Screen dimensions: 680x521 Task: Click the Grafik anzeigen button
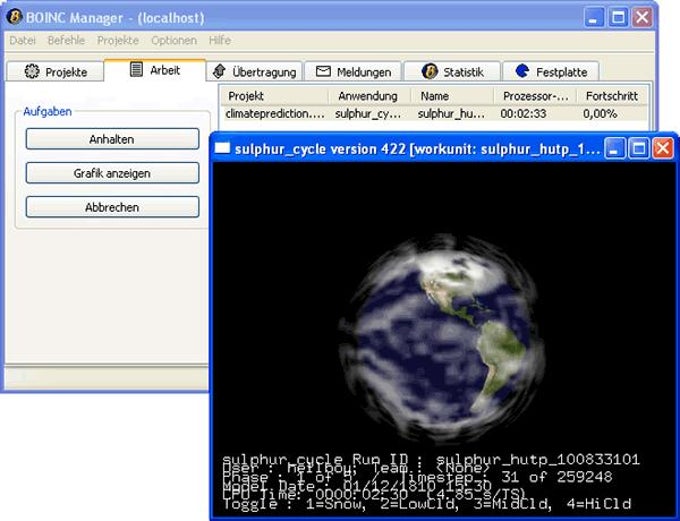point(112,173)
